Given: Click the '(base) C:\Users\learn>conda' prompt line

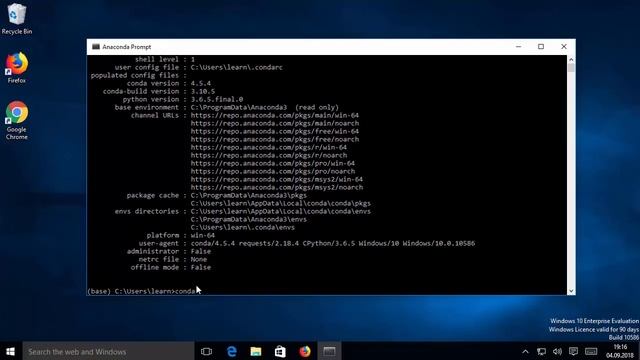Looking at the screenshot, I should 141,291.
